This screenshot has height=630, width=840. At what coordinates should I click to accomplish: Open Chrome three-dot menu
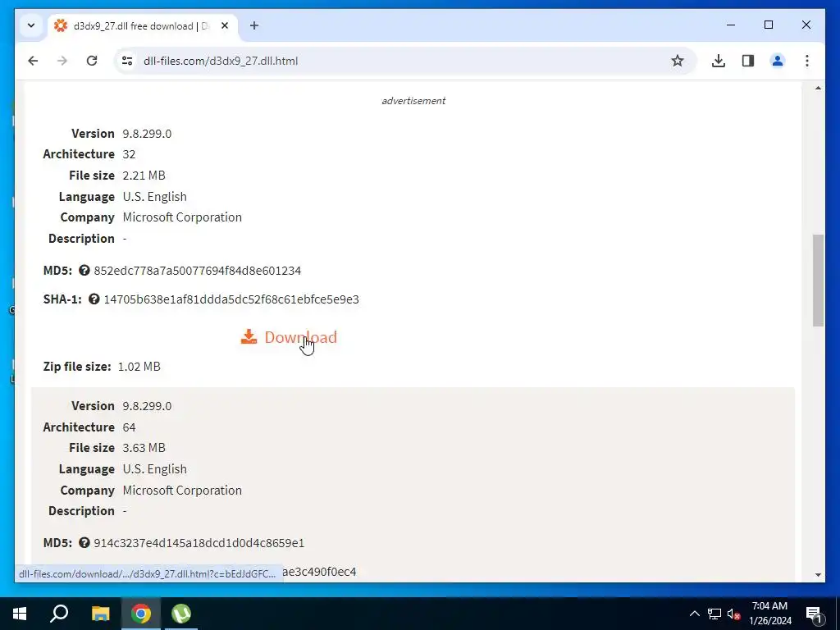807,61
